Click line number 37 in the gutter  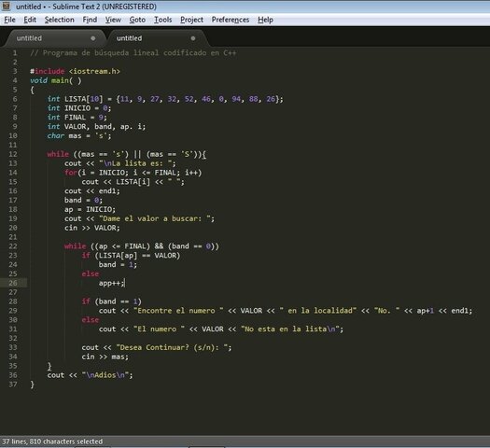point(13,385)
